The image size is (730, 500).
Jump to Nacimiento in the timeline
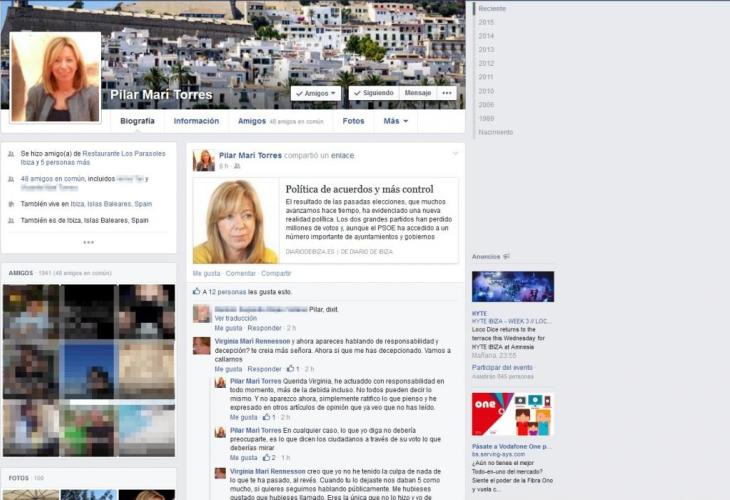click(495, 132)
